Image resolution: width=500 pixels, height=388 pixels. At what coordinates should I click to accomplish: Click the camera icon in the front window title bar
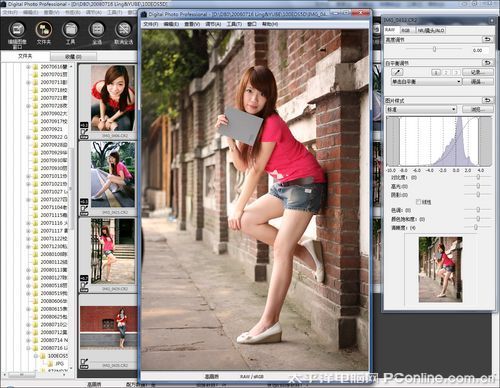coord(144,14)
